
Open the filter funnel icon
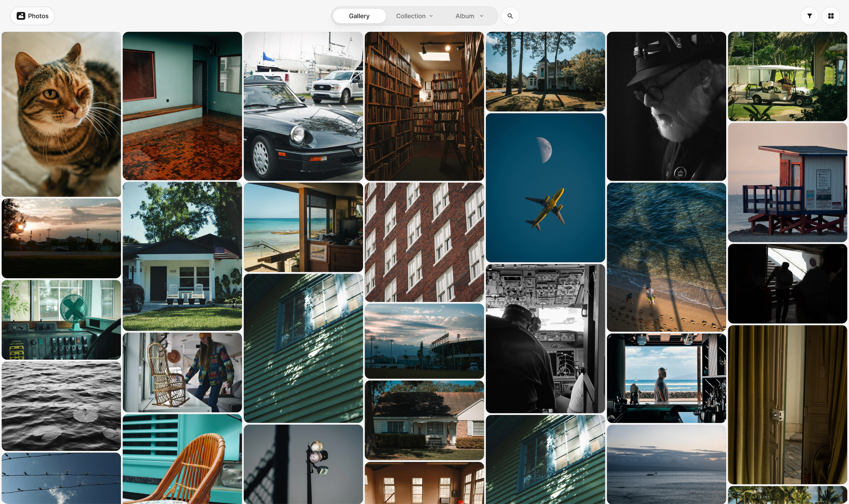(x=810, y=16)
